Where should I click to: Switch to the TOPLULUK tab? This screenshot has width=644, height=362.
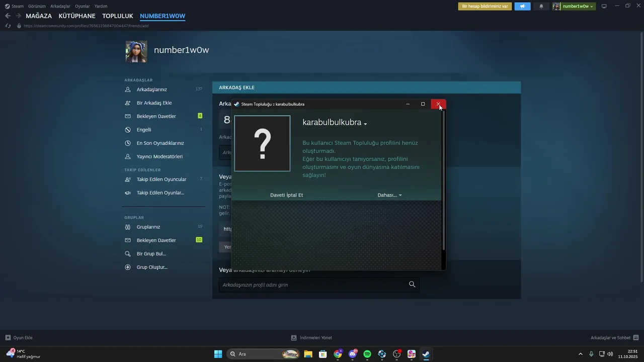(118, 16)
